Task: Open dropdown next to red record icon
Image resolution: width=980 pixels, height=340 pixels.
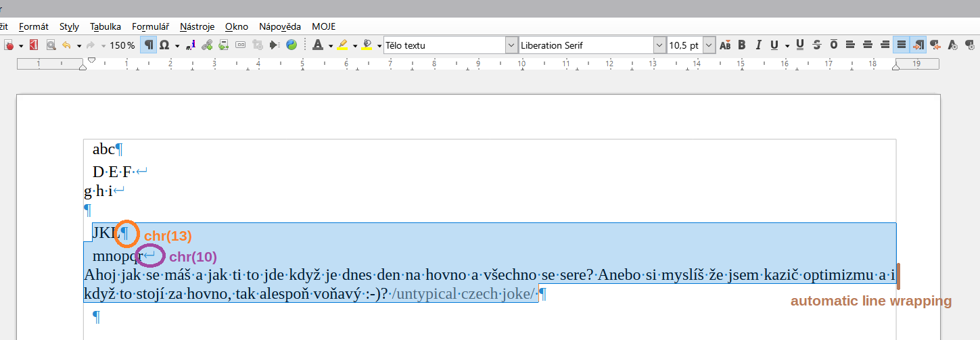Action: pos(21,46)
